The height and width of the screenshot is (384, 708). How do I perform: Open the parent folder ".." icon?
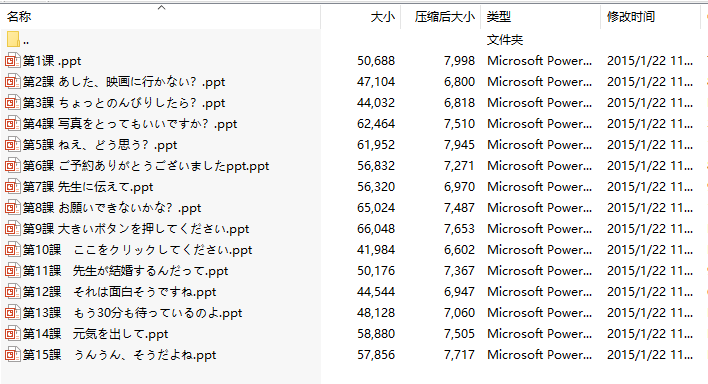pos(13,40)
